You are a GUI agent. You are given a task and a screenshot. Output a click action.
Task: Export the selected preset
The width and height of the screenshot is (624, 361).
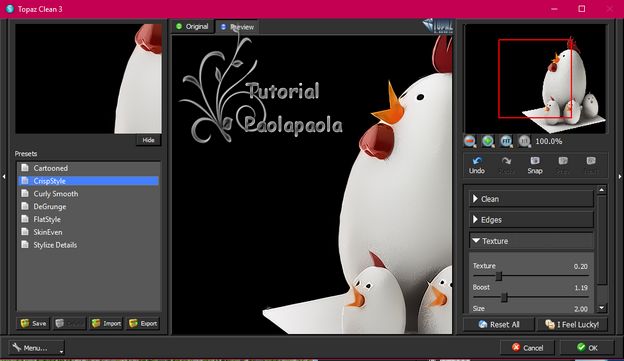(143, 323)
